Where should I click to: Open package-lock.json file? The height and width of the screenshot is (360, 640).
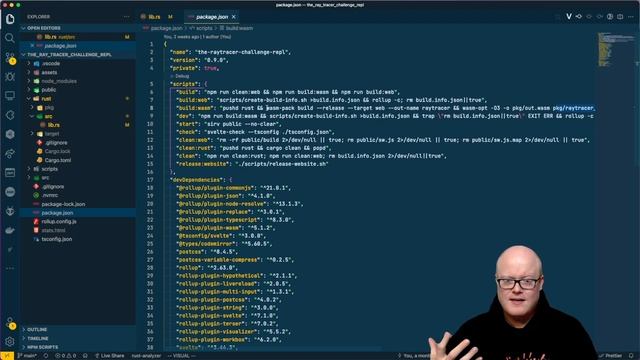[78, 204]
